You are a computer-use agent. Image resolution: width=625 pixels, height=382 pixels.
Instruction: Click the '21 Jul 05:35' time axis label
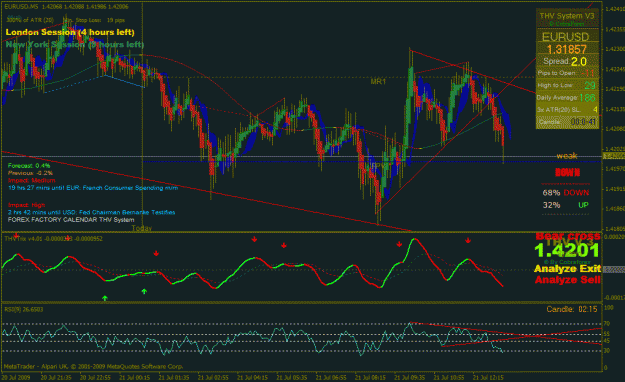click(x=292, y=377)
